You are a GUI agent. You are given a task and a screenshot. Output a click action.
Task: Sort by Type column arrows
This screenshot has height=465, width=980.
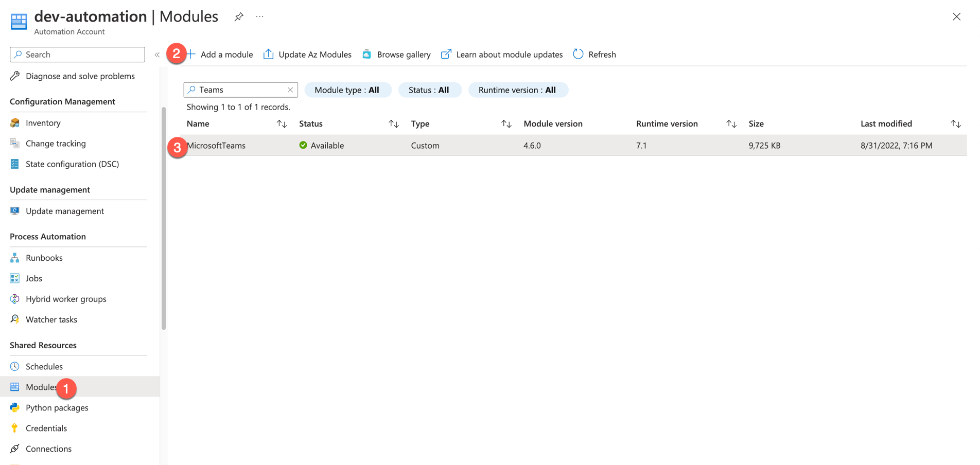(506, 124)
